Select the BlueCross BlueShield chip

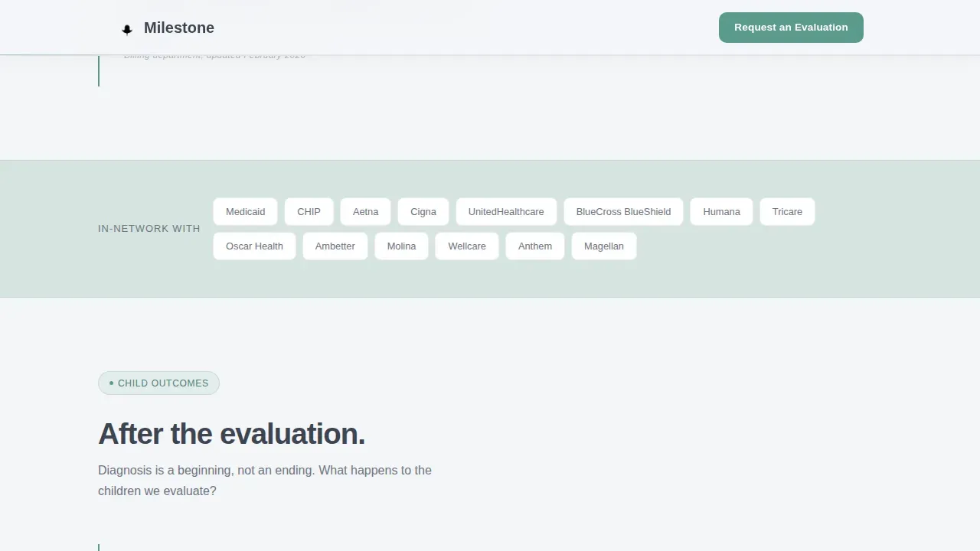623,212
